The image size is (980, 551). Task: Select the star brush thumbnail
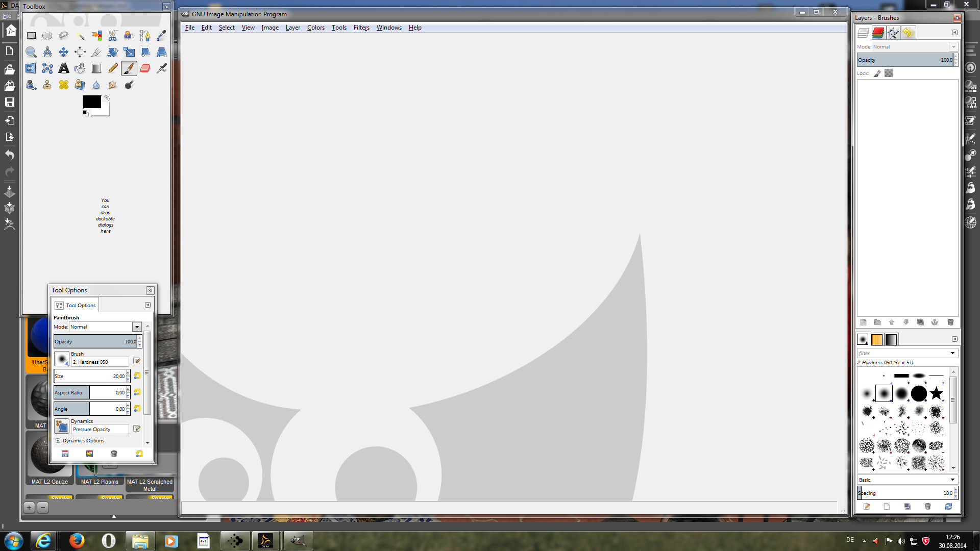pyautogui.click(x=936, y=393)
